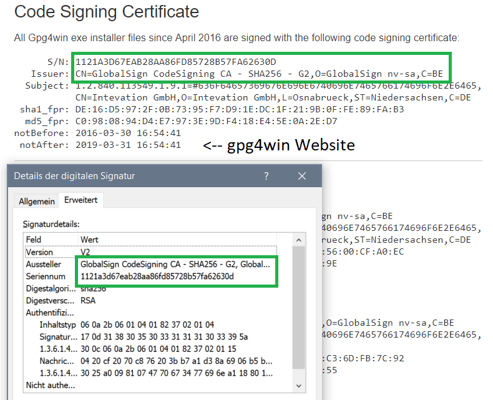The width and height of the screenshot is (493, 400).
Task: Click the Signaturdetails scrollbar thumb
Action: [x=299, y=307]
